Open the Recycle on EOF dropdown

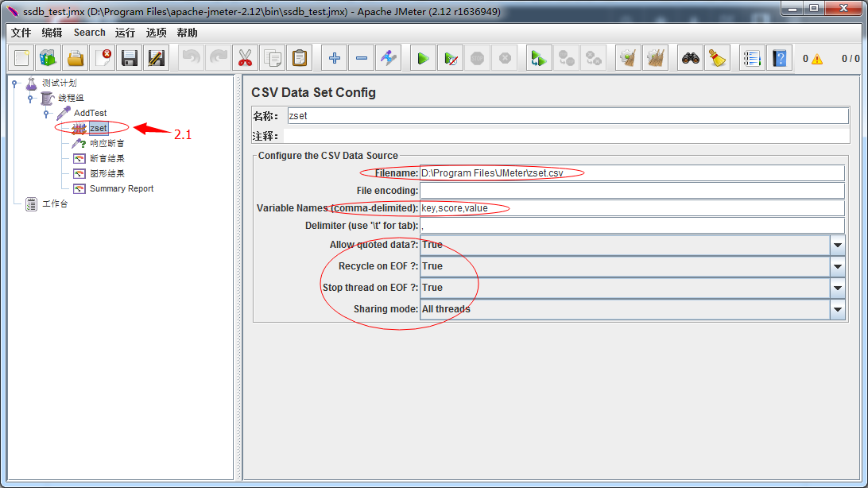pyautogui.click(x=838, y=266)
